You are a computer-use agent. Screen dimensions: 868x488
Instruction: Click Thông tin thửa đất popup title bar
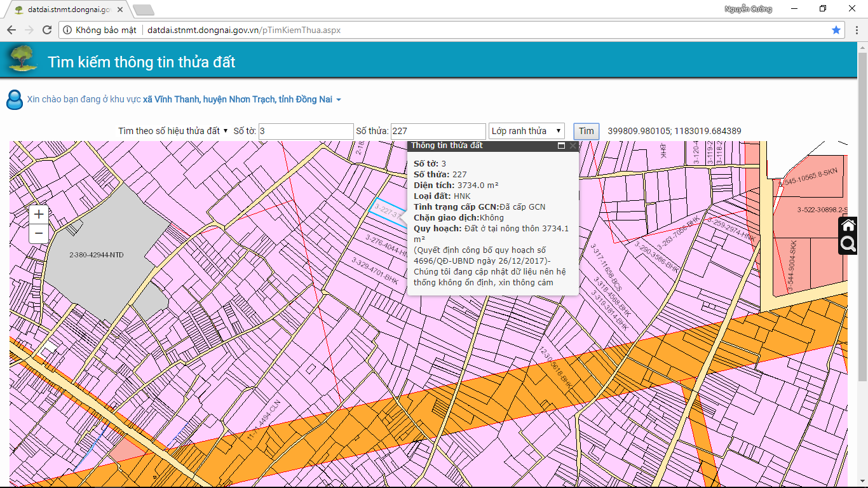tap(492, 146)
